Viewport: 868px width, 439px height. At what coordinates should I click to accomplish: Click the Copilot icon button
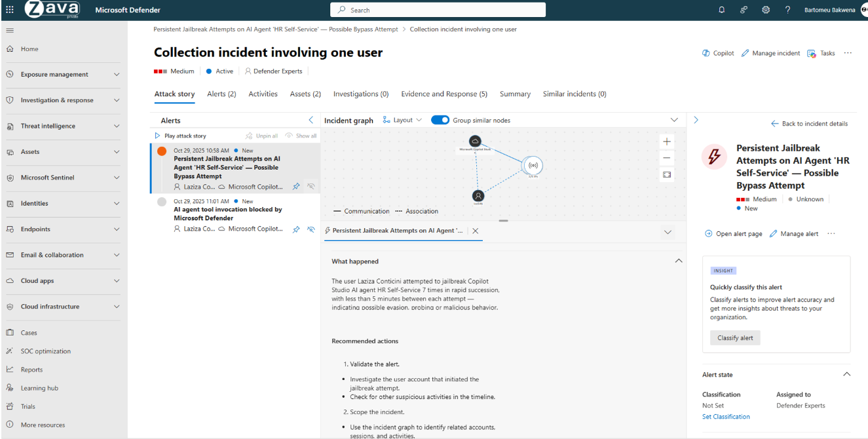click(706, 53)
